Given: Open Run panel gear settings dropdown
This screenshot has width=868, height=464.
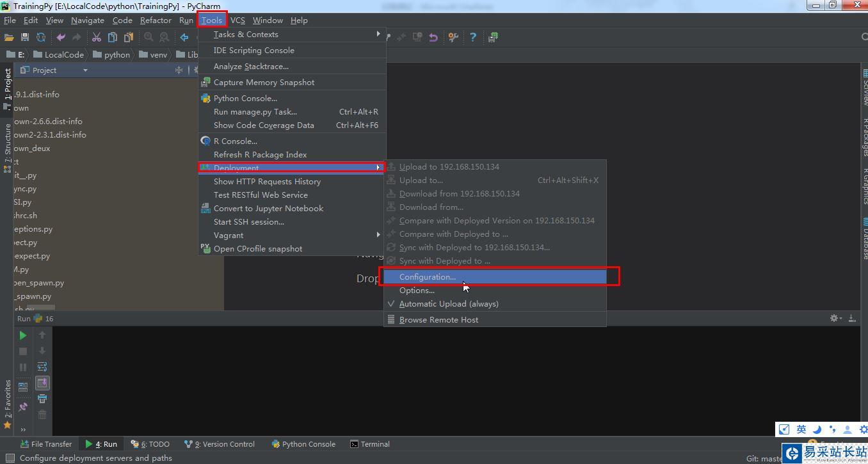Looking at the screenshot, I should 835,318.
